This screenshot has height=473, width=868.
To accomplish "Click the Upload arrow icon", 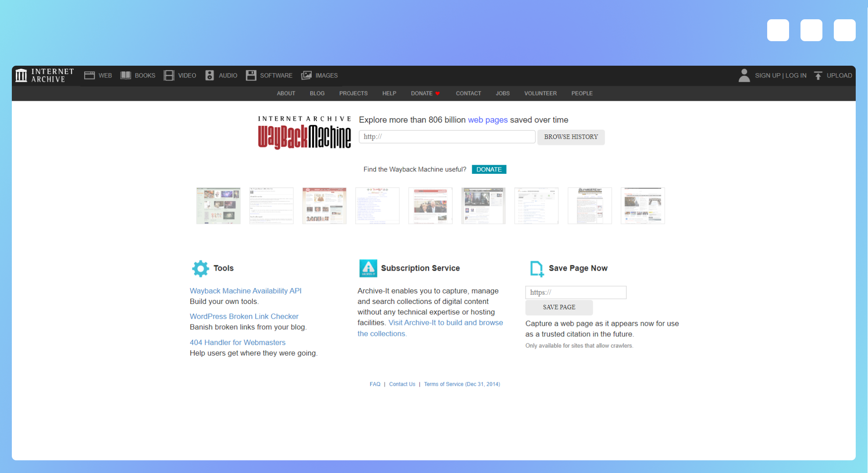I will coord(818,75).
